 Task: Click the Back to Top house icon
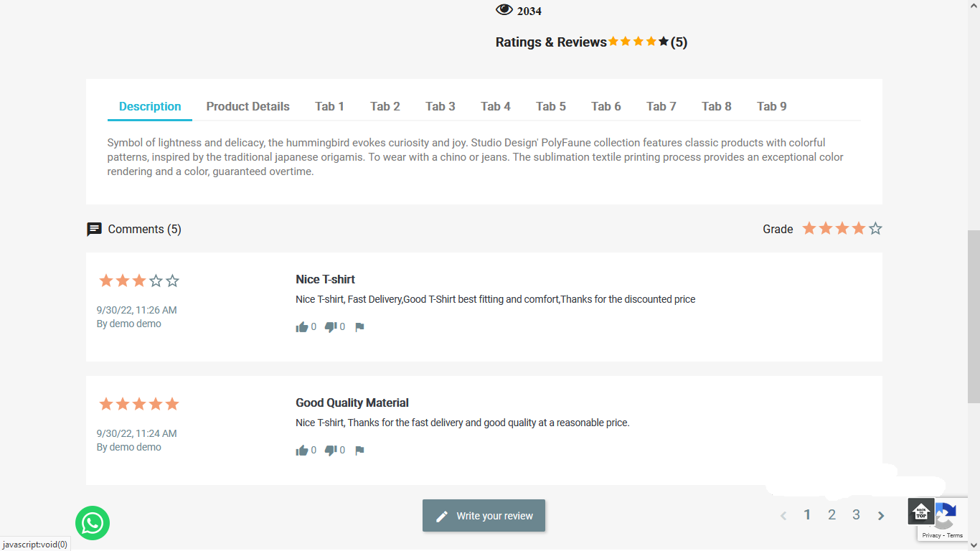coord(921,512)
